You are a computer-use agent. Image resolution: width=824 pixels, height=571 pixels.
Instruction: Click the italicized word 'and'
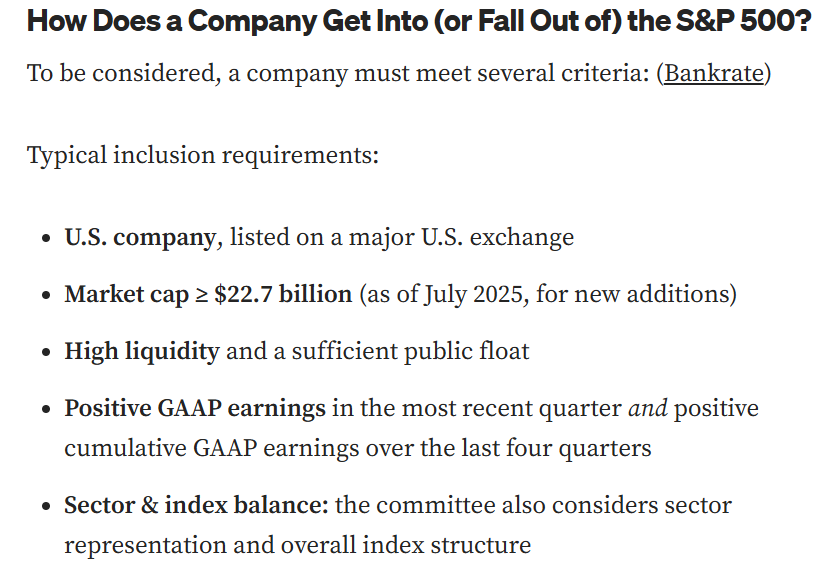pyautogui.click(x=647, y=409)
